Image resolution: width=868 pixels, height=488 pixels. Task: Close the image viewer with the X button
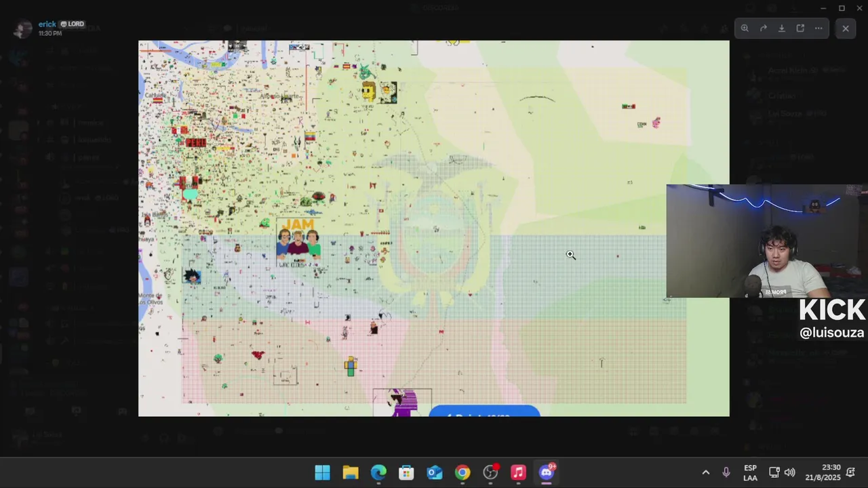pos(845,28)
